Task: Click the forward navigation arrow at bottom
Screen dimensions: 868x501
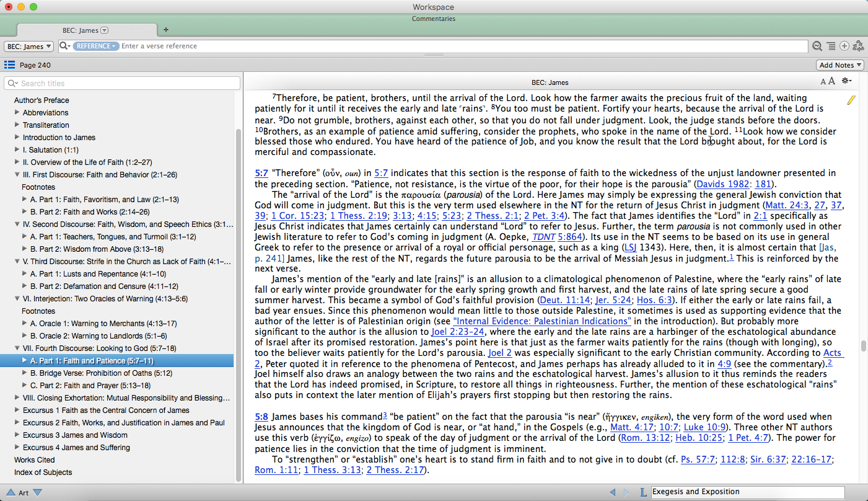Action: click(x=626, y=492)
